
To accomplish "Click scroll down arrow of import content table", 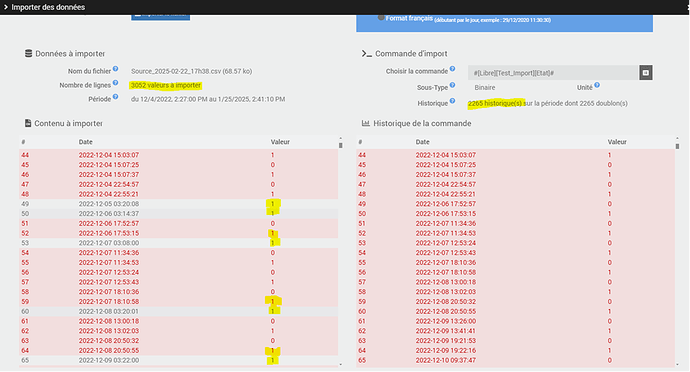I will (x=340, y=365).
